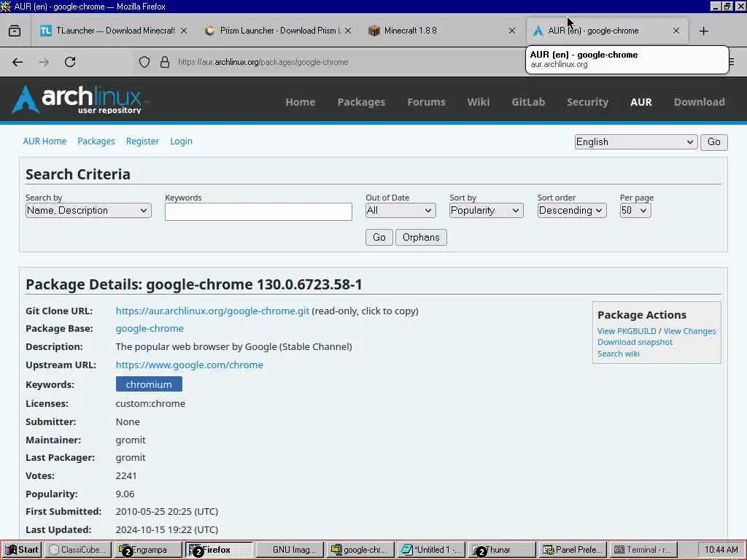Viewport: 747px width, 560px height.
Task: Click the Firefox back arrow
Action: pyautogui.click(x=18, y=62)
